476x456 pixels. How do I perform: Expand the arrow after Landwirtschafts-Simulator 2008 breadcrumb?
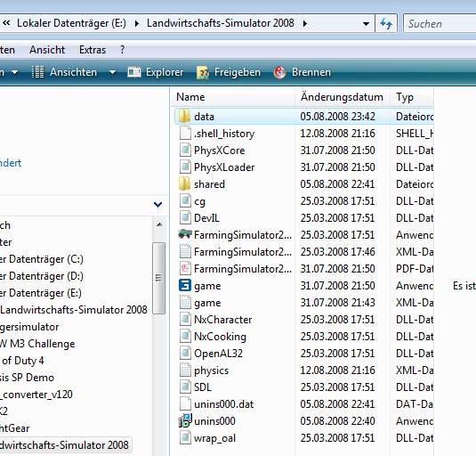305,23
